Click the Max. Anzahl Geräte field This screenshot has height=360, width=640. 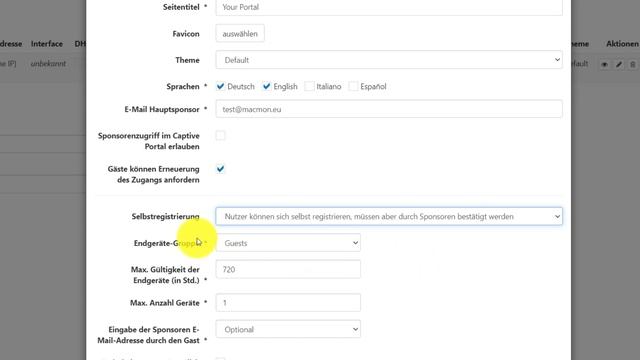click(288, 303)
